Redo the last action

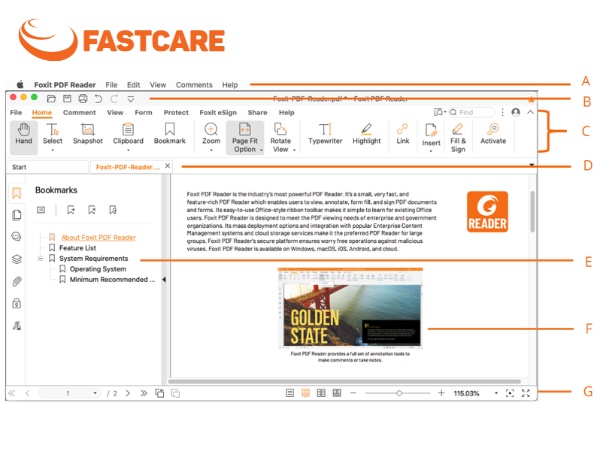[x=114, y=99]
